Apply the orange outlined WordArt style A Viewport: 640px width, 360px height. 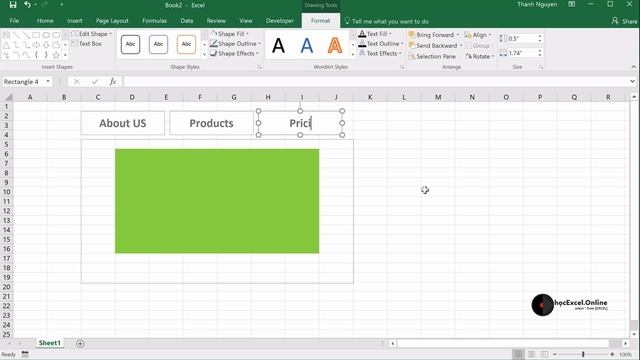coord(335,45)
